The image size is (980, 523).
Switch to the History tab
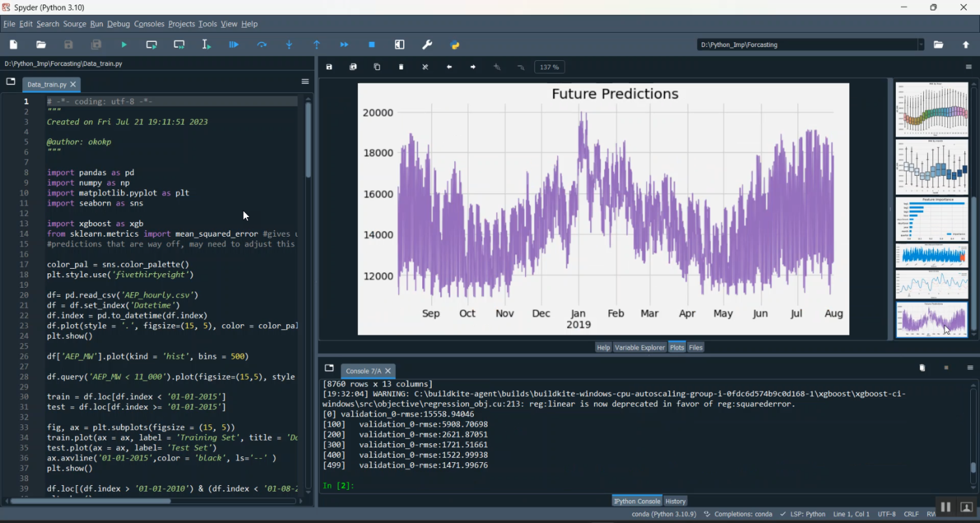tap(676, 500)
